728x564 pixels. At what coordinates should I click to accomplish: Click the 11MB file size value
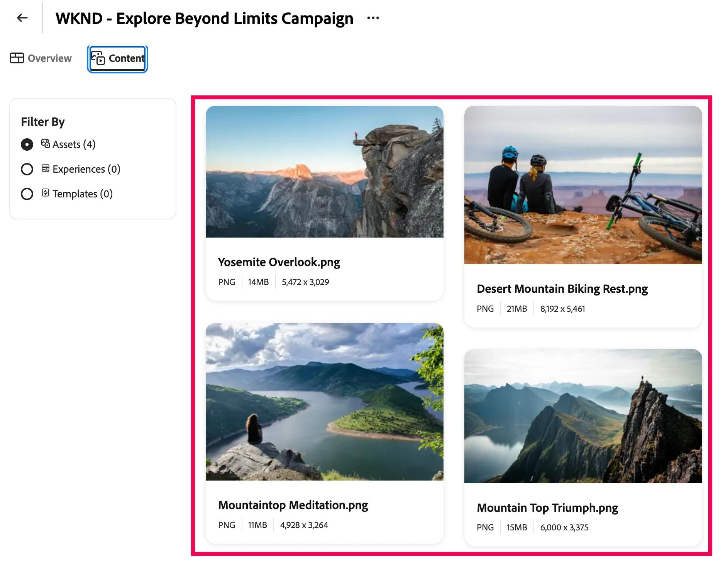(257, 525)
